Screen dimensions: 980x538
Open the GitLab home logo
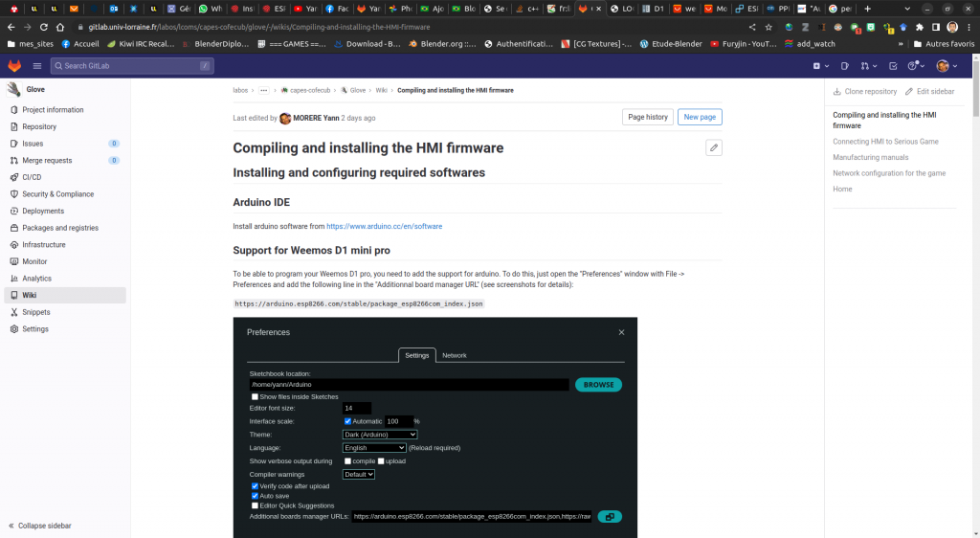click(x=14, y=66)
